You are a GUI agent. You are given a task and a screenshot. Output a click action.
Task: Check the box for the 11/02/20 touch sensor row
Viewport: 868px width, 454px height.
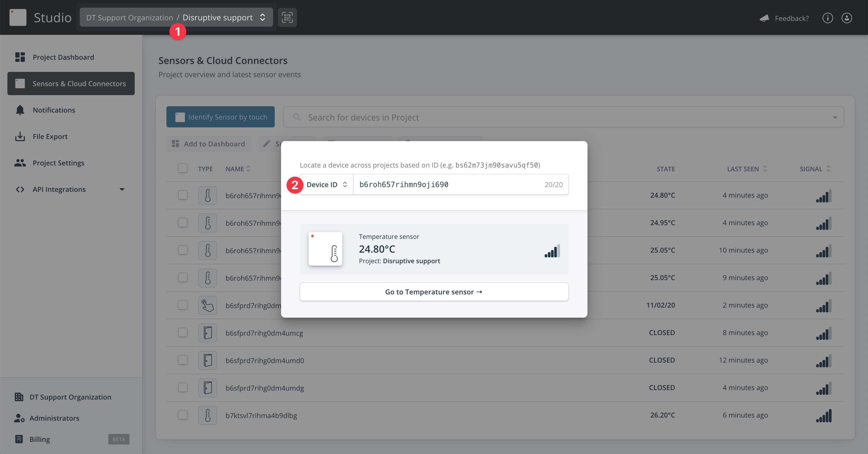click(x=183, y=305)
